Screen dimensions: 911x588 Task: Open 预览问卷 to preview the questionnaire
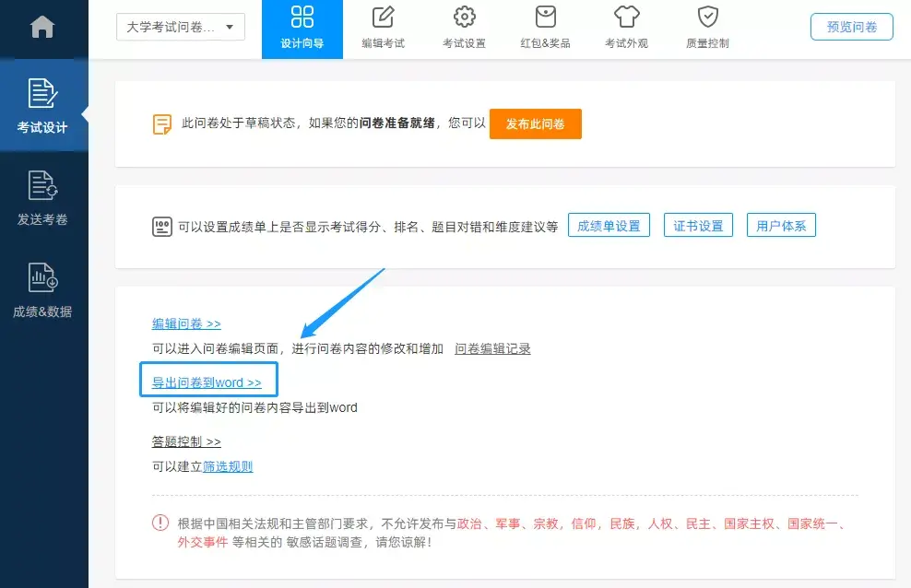pyautogui.click(x=850, y=26)
